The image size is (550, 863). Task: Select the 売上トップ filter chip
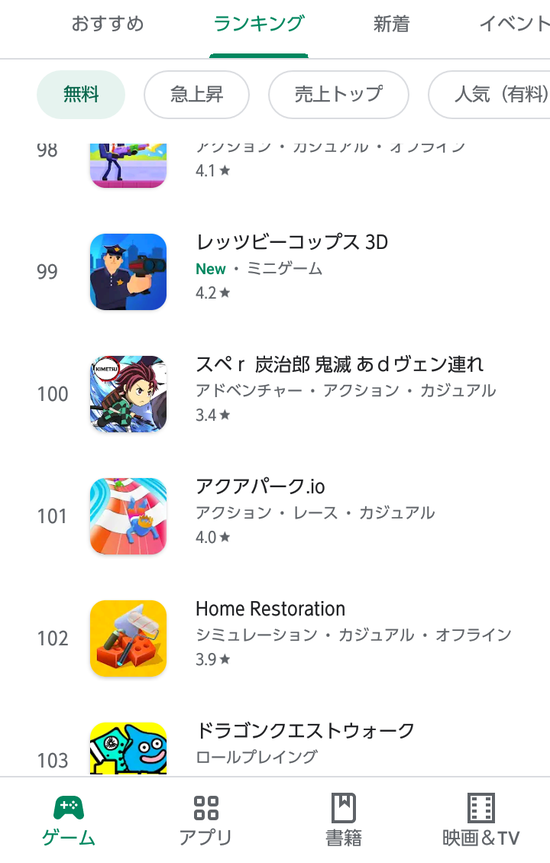coord(339,95)
